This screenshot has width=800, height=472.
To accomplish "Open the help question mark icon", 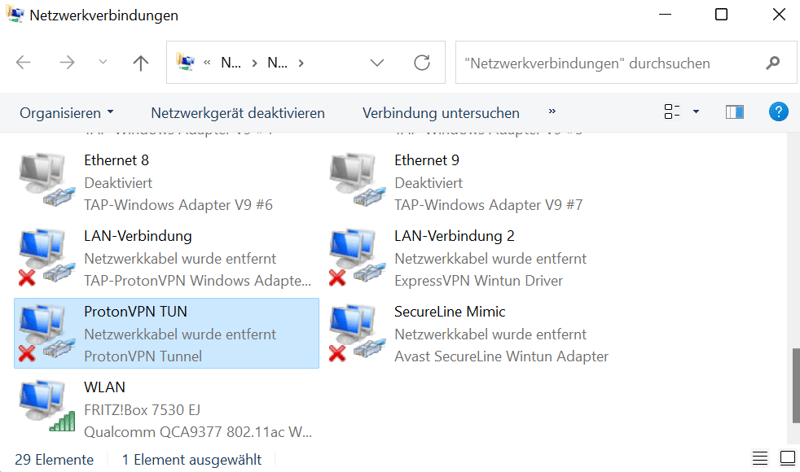I will (x=779, y=112).
